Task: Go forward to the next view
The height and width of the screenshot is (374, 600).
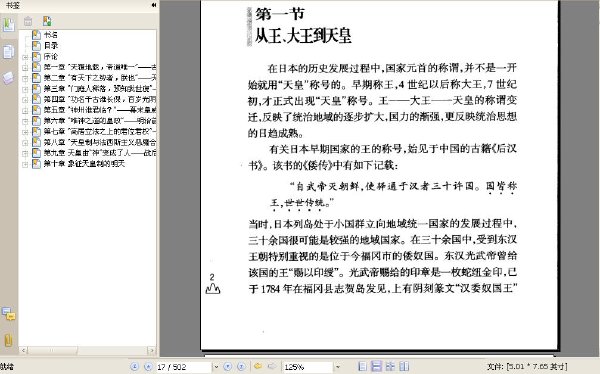Action: click(x=272, y=366)
